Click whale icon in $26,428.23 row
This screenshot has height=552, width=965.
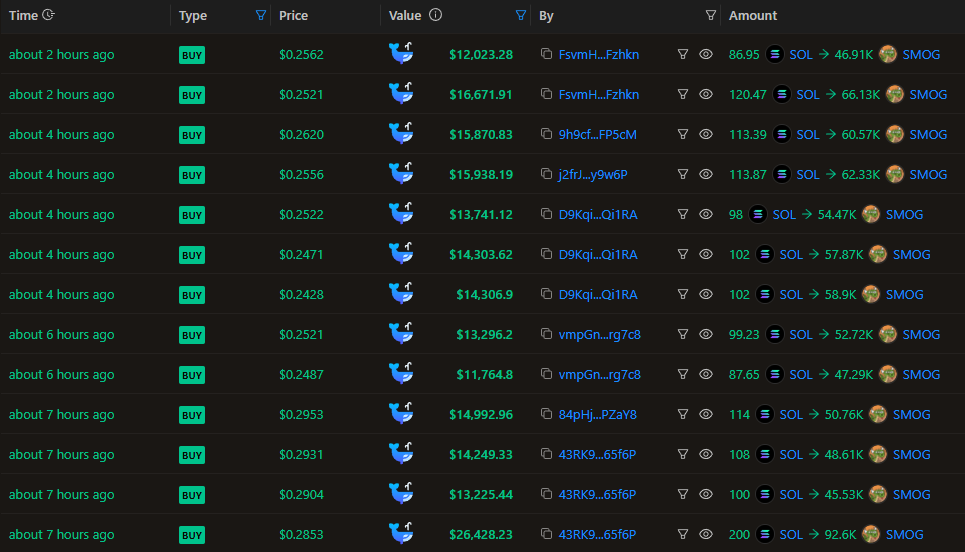401,533
